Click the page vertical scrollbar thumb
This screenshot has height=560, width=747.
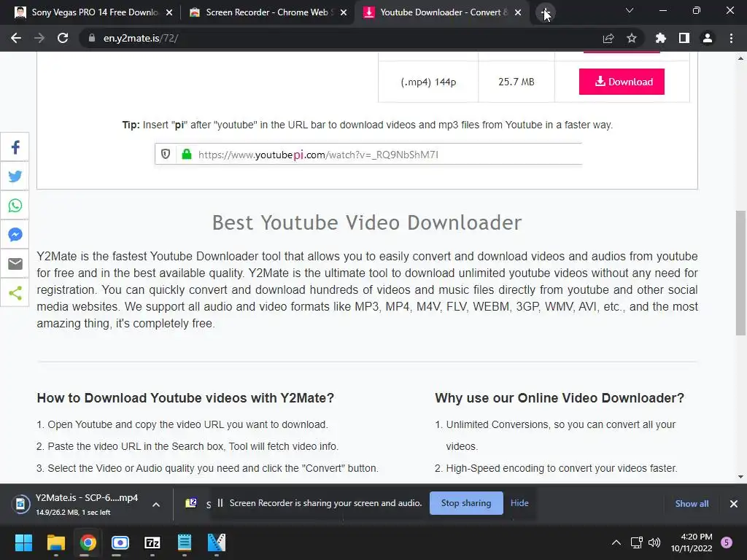[741, 273]
